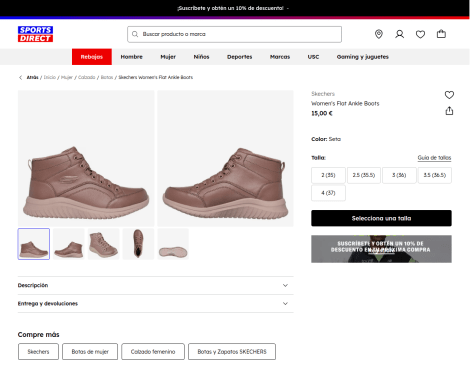Click the search field Buscar producto o marca
Image resolution: width=475 pixels, height=380 pixels.
click(x=234, y=34)
